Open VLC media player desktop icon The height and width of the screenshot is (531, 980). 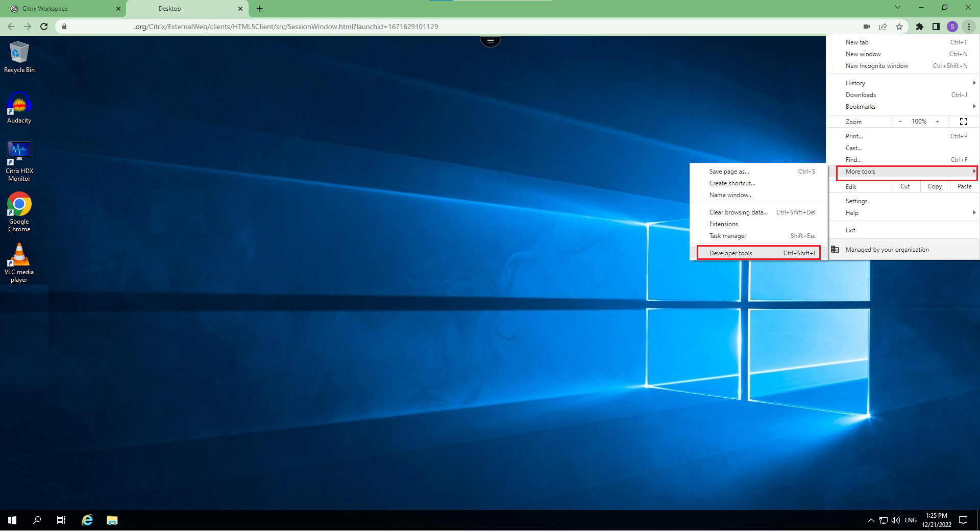[19, 262]
